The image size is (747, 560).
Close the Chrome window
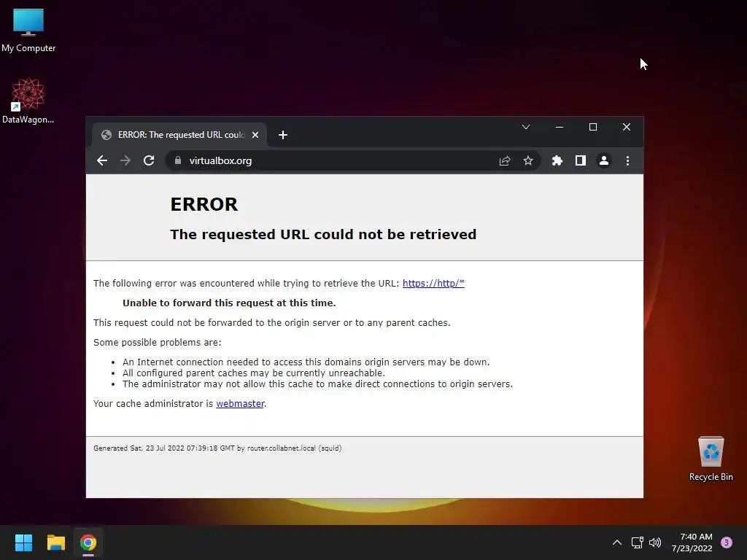coord(627,127)
